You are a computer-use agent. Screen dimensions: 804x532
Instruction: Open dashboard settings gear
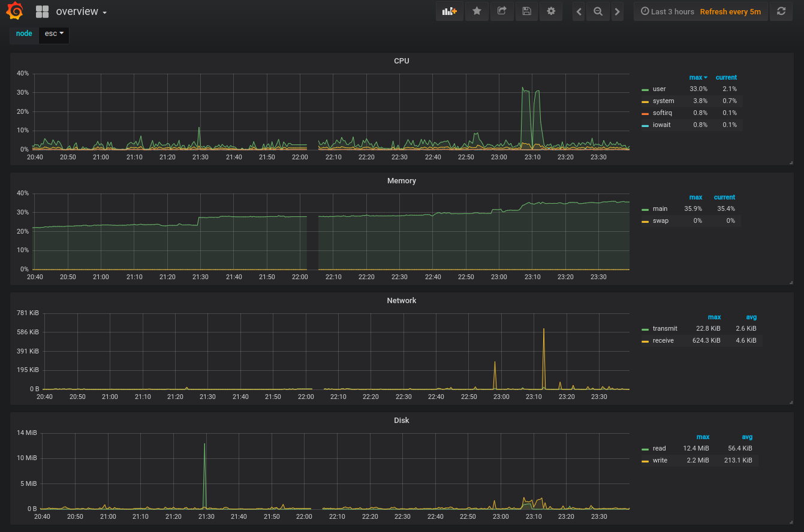(551, 11)
